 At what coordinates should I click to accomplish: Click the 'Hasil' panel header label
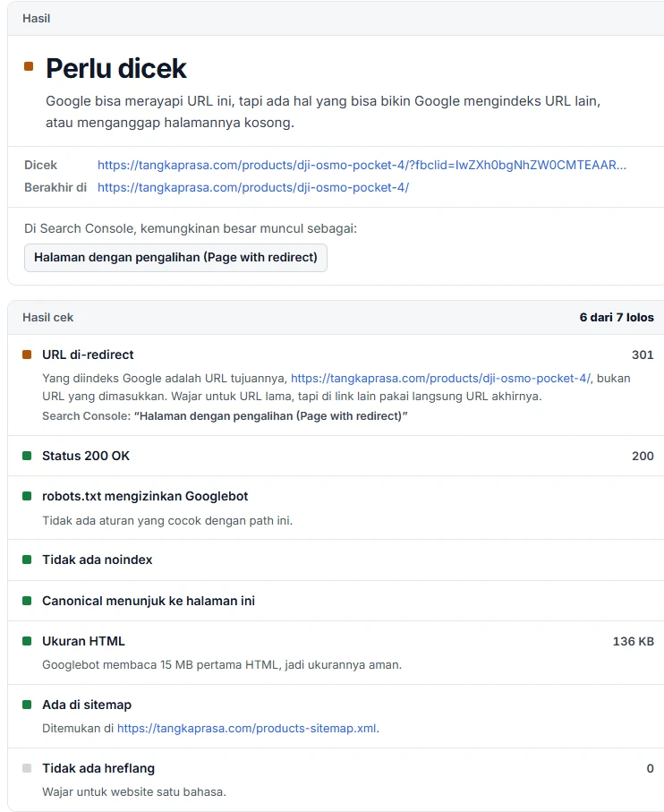[36, 19]
